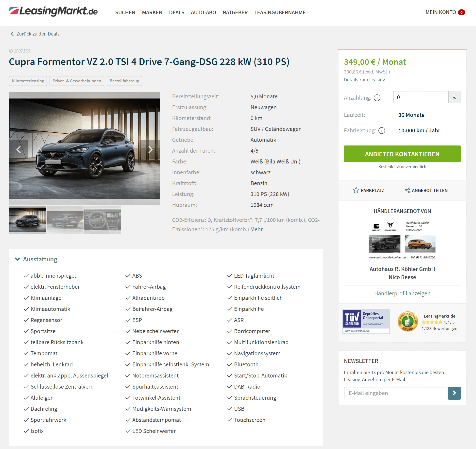
Task: Click the DAB-Radio equipment entry
Action: pyautogui.click(x=247, y=387)
